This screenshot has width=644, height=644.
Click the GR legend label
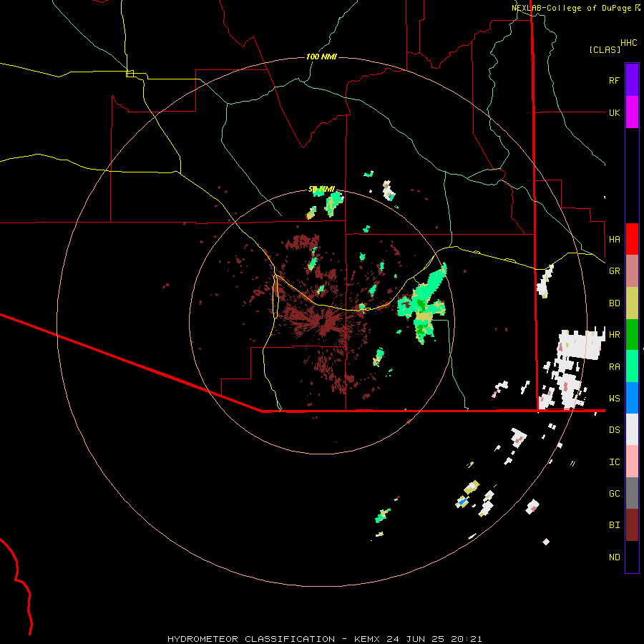click(x=614, y=271)
